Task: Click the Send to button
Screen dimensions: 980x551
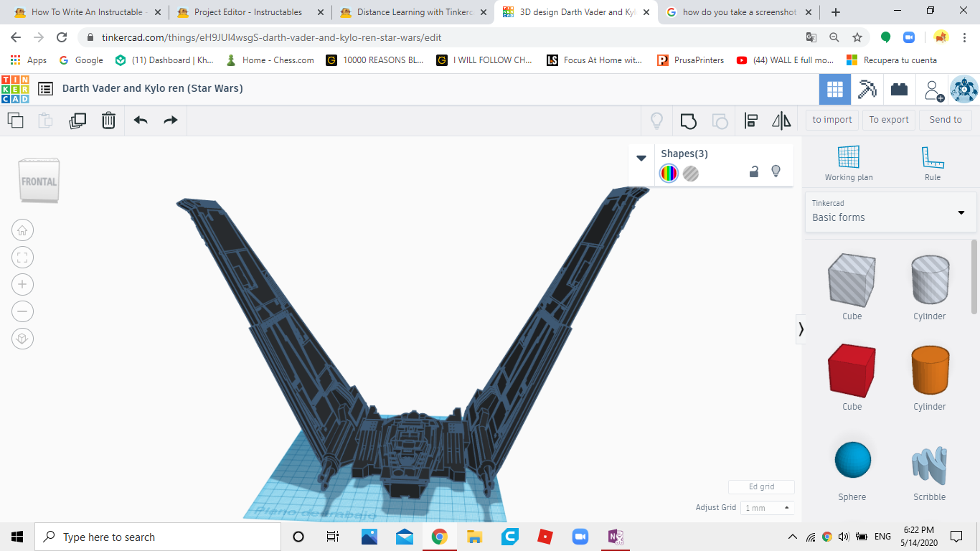Action: [x=946, y=120]
